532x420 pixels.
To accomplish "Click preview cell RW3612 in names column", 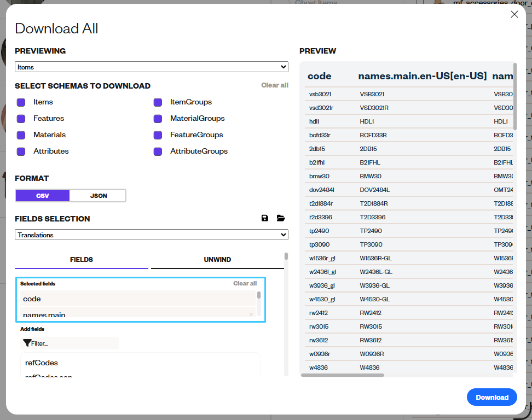I will pyautogui.click(x=371, y=340).
